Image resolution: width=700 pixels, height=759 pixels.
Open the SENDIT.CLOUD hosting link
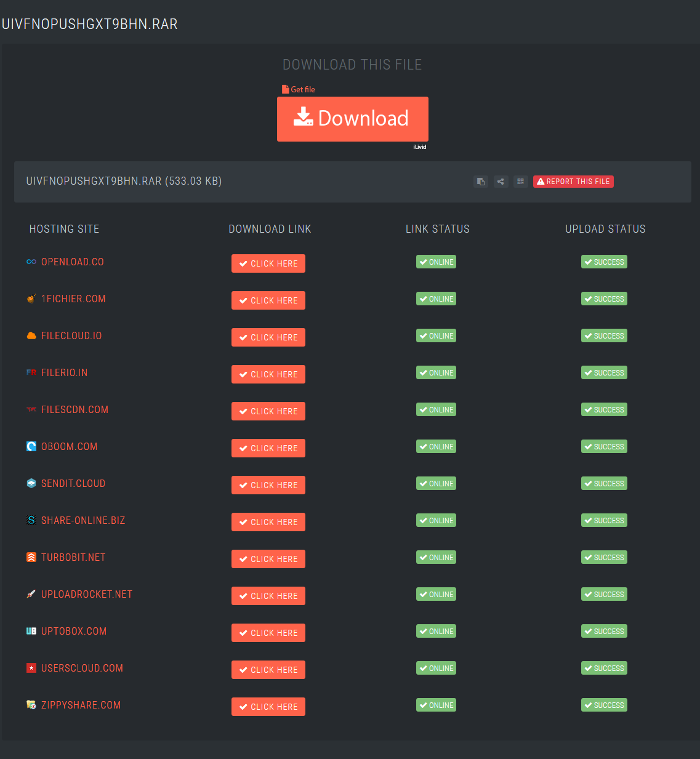[73, 483]
